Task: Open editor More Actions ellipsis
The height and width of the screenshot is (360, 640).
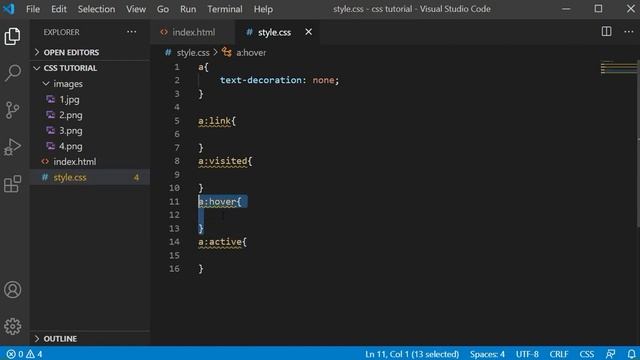Action: pos(629,32)
